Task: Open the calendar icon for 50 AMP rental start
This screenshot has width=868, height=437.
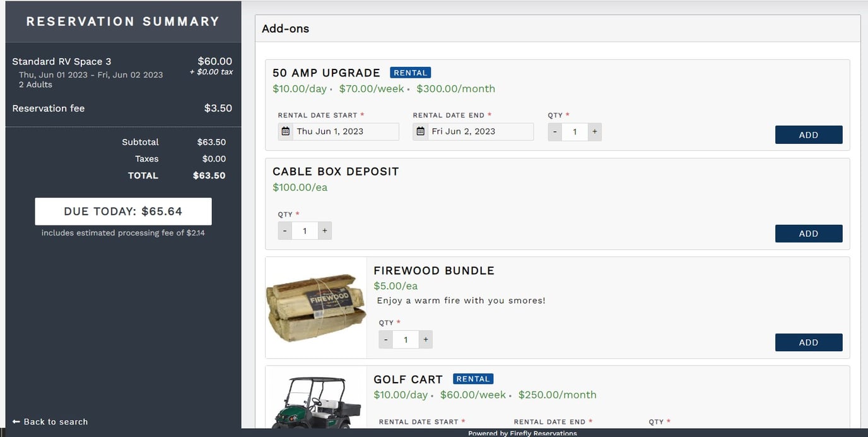Action: coord(286,131)
